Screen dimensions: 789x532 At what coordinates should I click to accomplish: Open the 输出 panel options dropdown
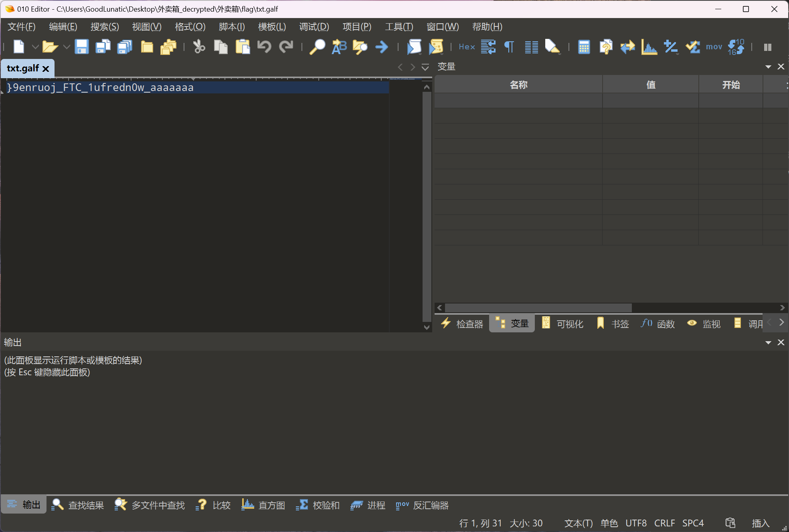click(x=768, y=342)
